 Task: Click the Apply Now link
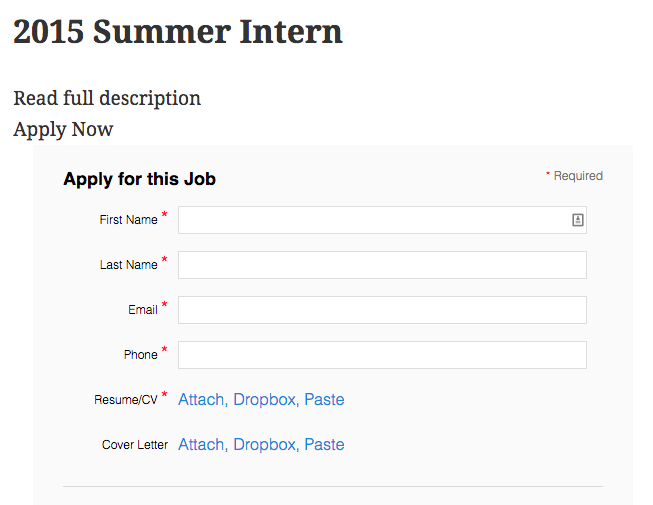click(x=63, y=129)
